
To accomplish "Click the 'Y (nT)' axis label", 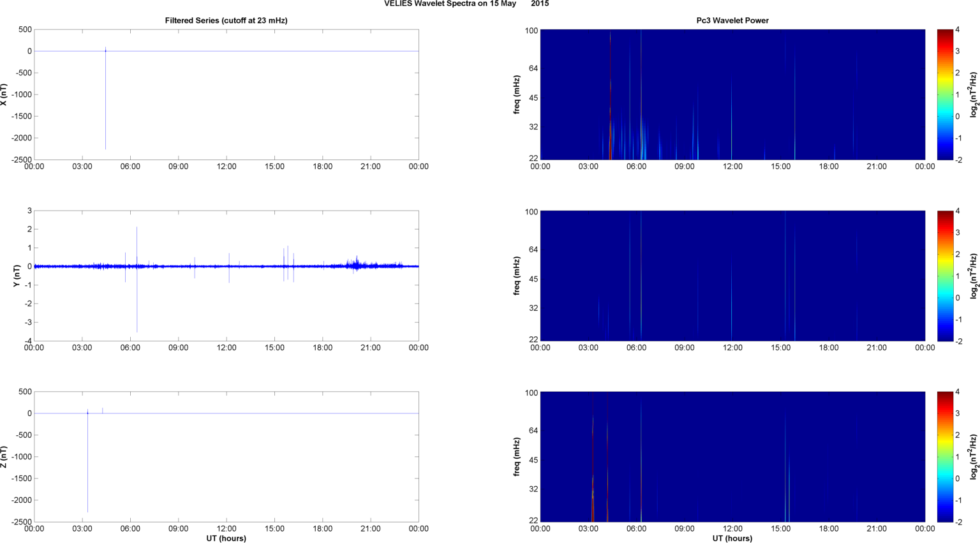I will tap(17, 276).
